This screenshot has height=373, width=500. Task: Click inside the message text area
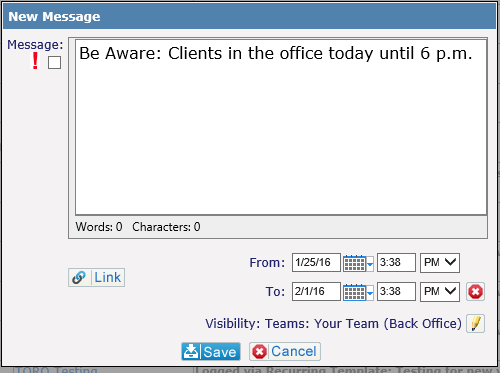(281, 127)
